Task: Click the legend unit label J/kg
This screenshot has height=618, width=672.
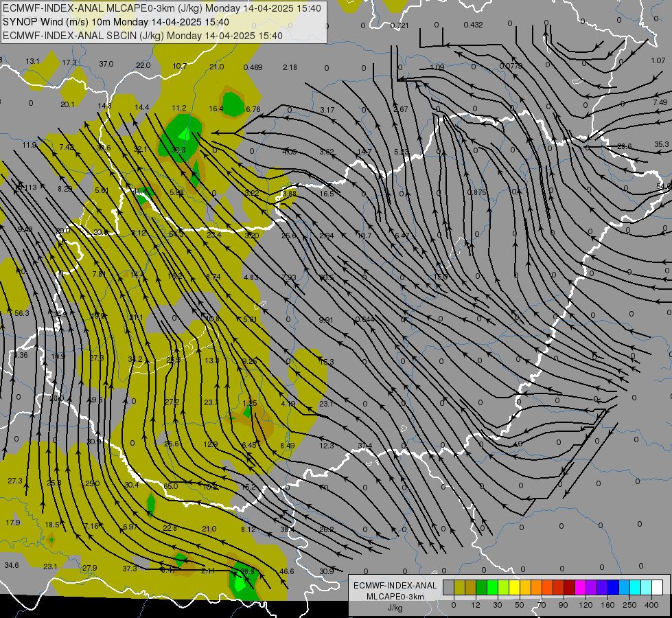Action: point(395,608)
